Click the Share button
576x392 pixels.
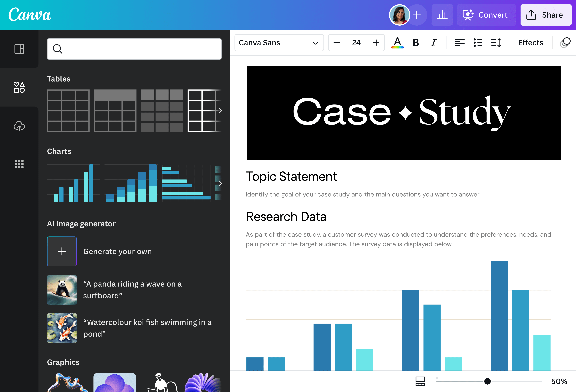point(546,15)
